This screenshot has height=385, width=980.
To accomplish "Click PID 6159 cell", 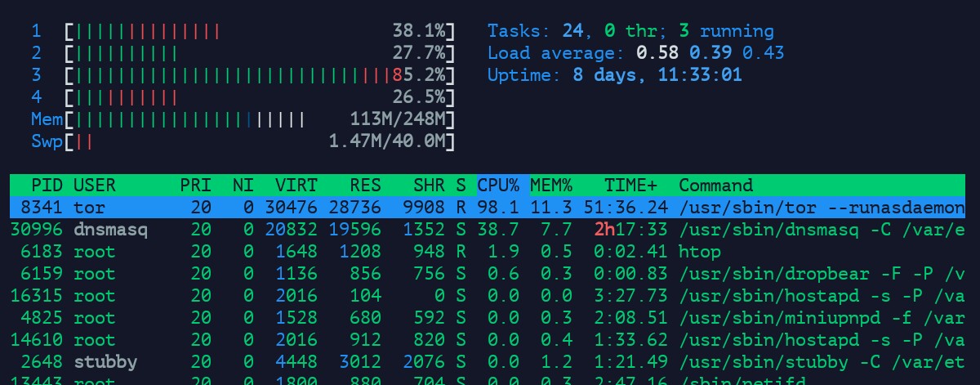I will 42,274.
